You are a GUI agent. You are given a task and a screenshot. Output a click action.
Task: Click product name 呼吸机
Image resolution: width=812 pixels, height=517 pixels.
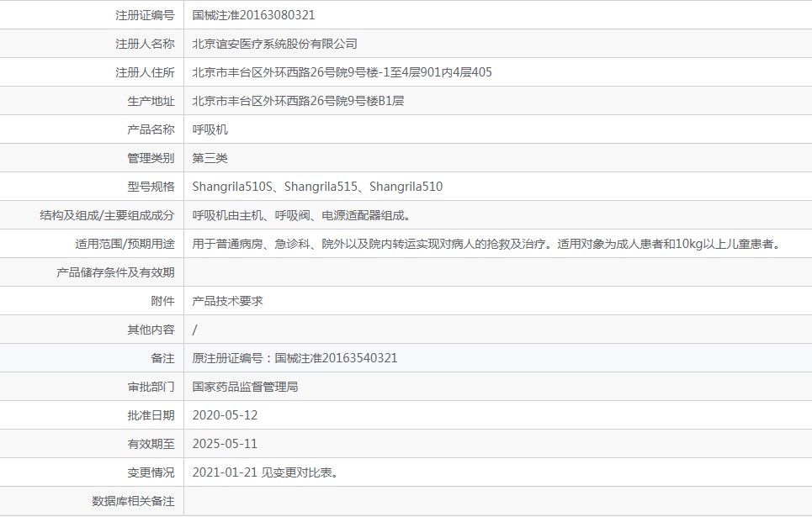click(210, 129)
